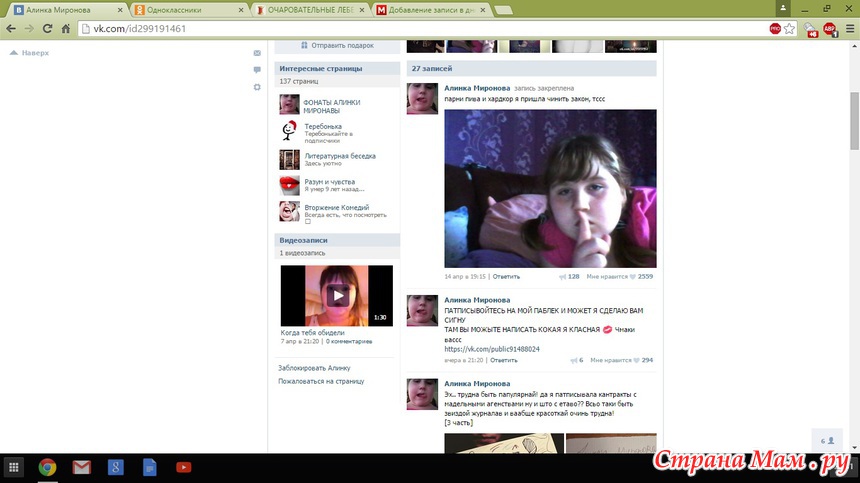Open YouTube from the taskbar shelf
The width and height of the screenshot is (860, 483).
click(183, 467)
